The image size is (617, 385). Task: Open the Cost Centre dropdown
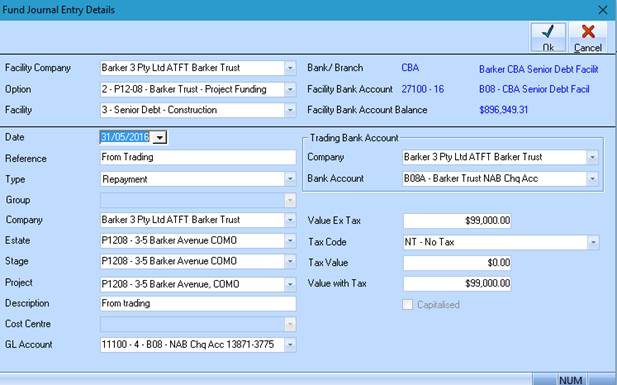point(290,324)
